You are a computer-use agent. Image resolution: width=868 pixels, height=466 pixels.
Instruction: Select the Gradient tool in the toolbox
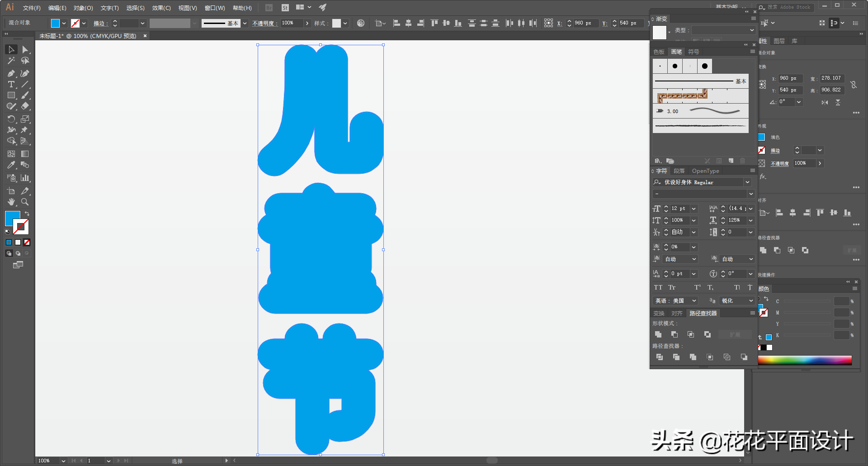tap(25, 154)
